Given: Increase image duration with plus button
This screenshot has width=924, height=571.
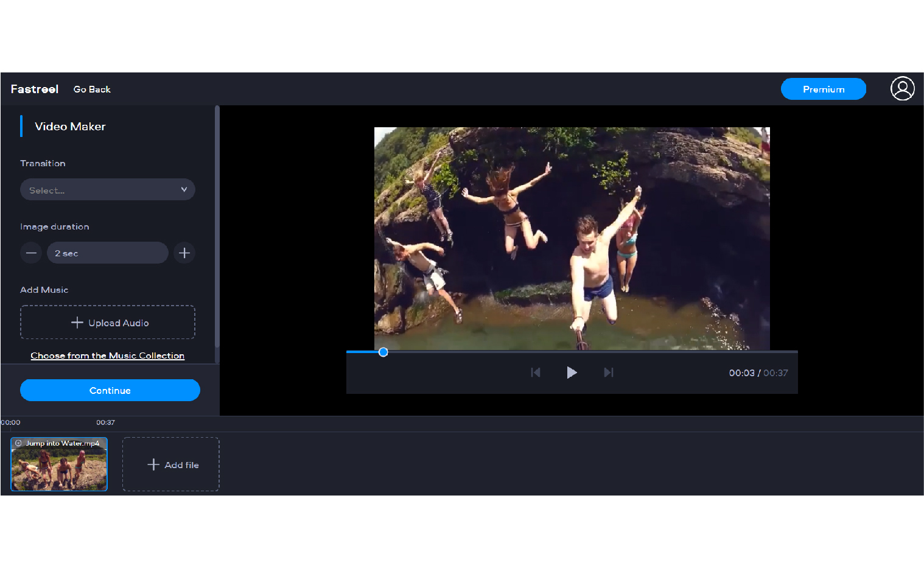Looking at the screenshot, I should (x=184, y=253).
